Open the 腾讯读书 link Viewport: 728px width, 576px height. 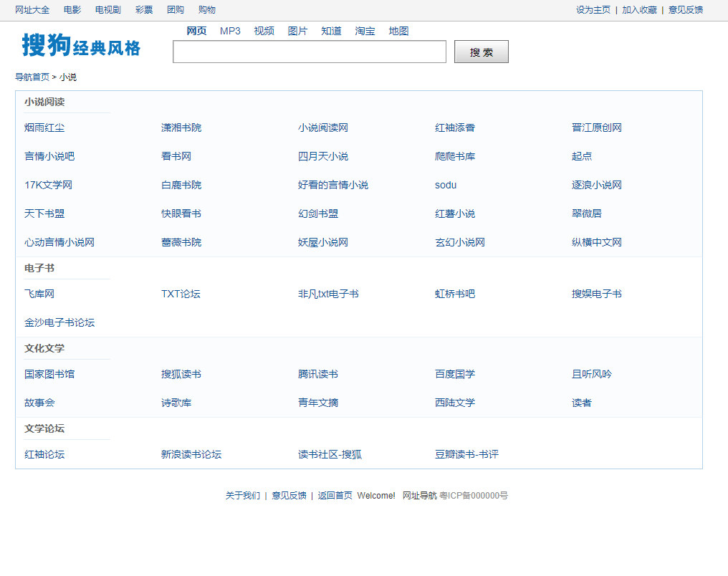[x=318, y=374]
